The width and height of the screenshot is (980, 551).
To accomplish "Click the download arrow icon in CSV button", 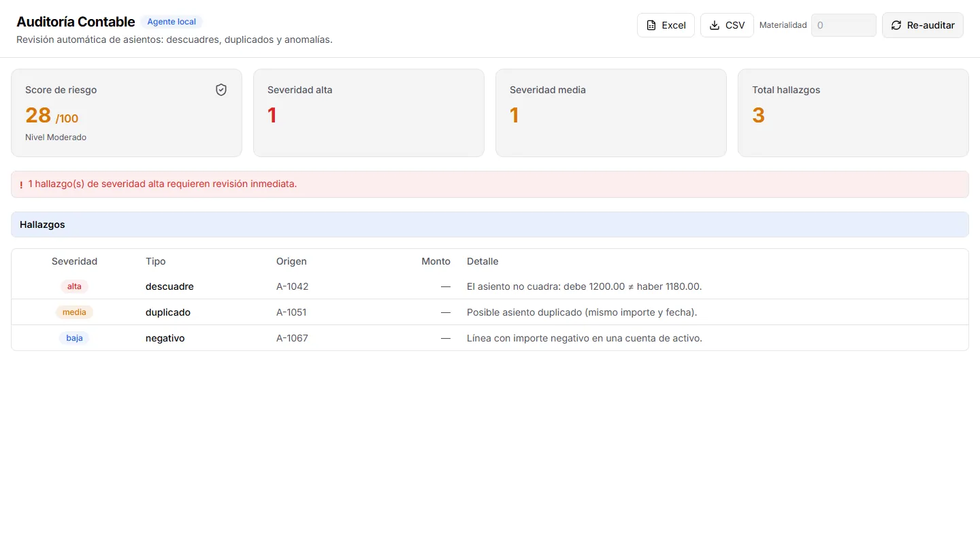I will point(715,25).
